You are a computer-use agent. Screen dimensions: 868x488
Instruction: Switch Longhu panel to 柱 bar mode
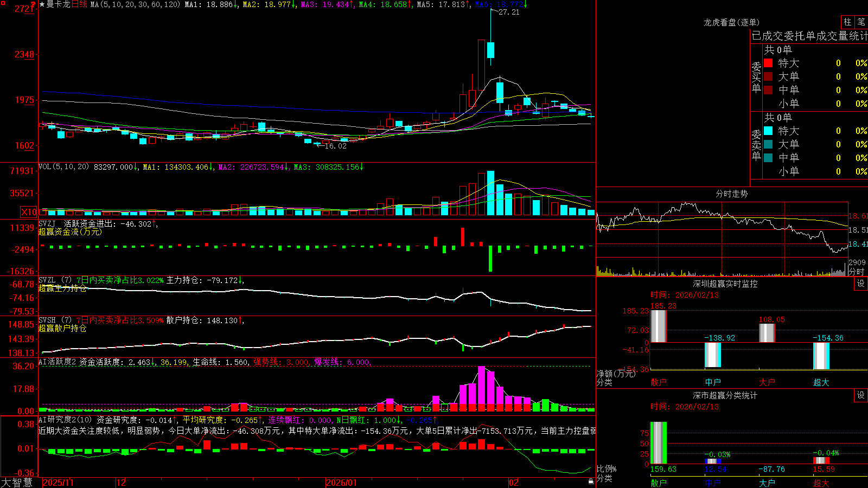pyautogui.click(x=847, y=22)
